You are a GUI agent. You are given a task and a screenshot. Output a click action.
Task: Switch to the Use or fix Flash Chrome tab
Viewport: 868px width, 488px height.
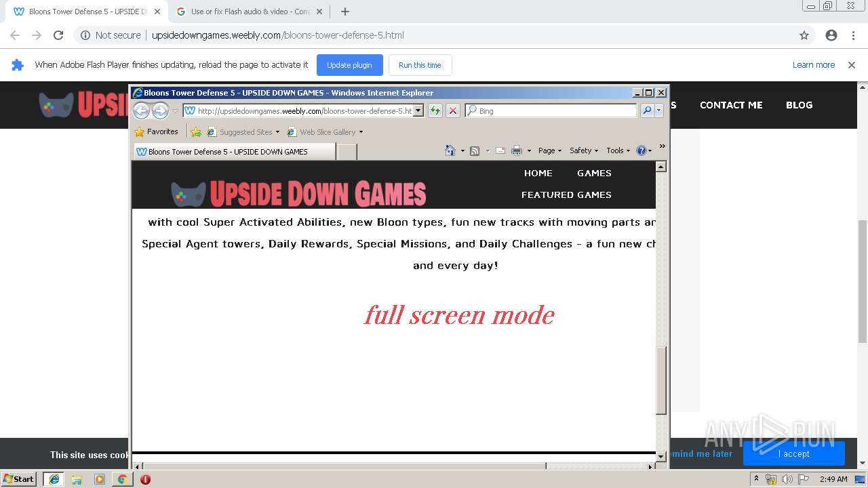(x=250, y=12)
